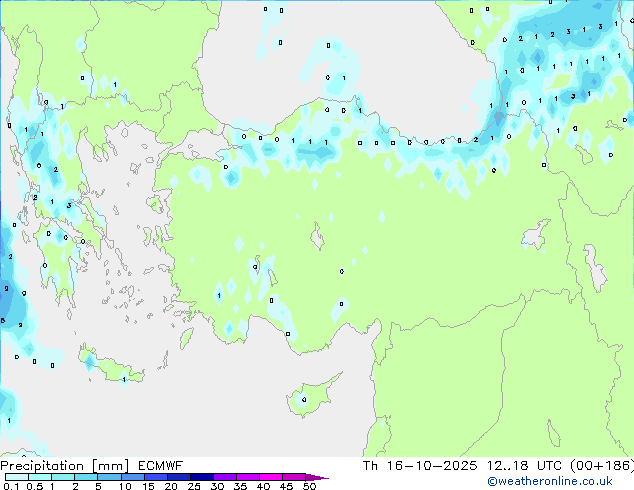Click the 10 to 15 mm blue swatch
The image size is (634, 490).
[132, 477]
